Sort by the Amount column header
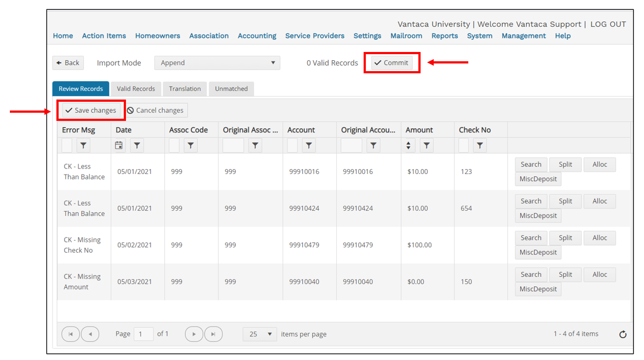 coord(419,130)
